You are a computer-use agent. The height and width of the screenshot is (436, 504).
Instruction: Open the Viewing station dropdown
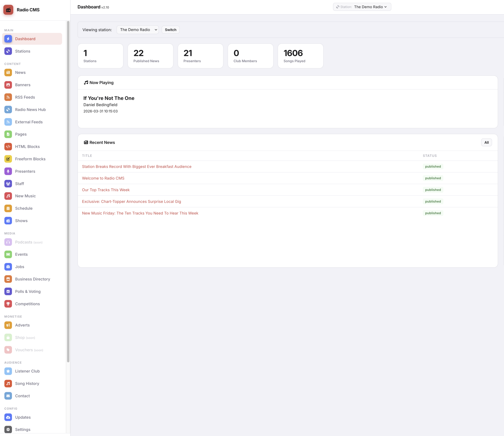click(138, 30)
